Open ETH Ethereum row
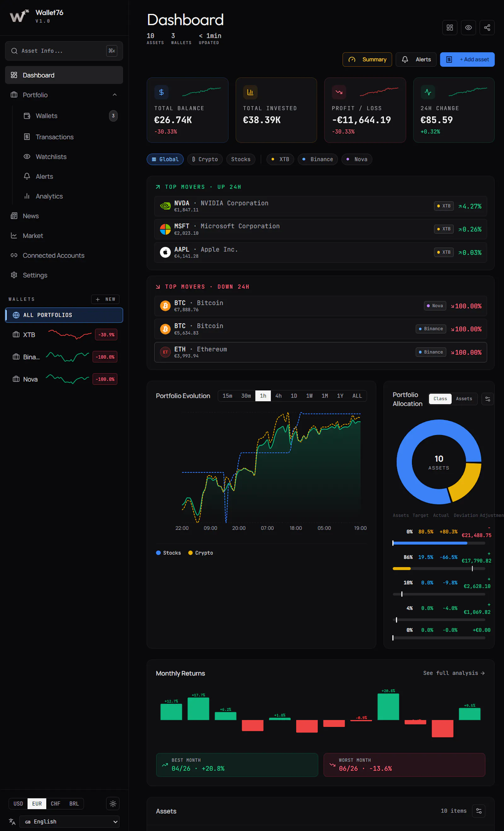504x831 pixels. coord(320,352)
